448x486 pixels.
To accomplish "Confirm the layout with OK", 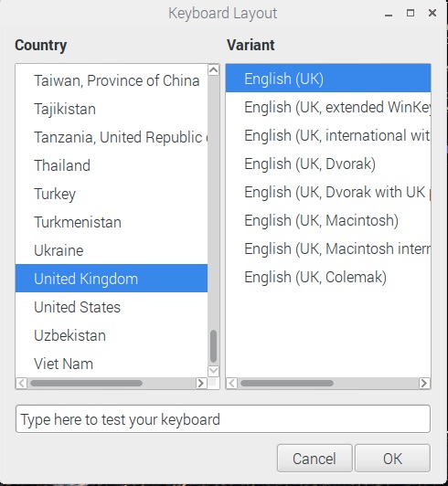I will pyautogui.click(x=392, y=458).
